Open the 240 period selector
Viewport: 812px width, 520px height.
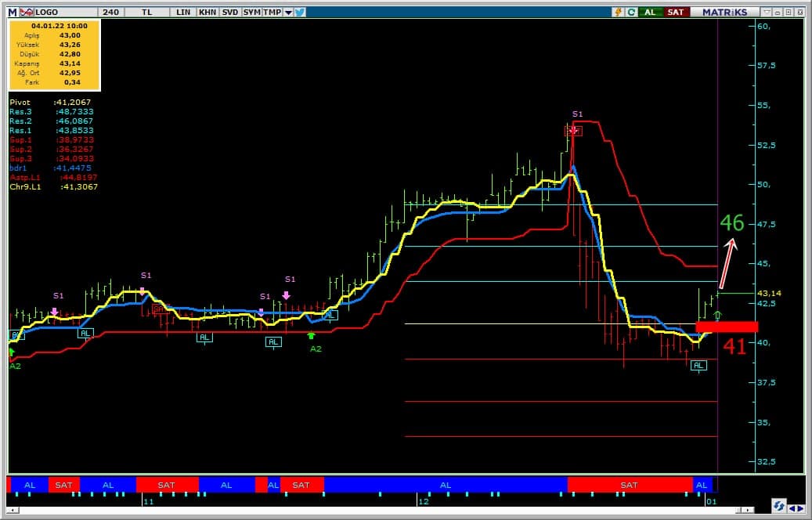coord(110,12)
